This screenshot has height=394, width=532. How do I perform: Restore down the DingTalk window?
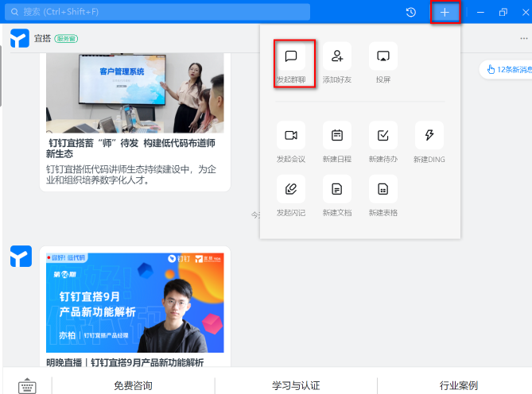(x=503, y=13)
